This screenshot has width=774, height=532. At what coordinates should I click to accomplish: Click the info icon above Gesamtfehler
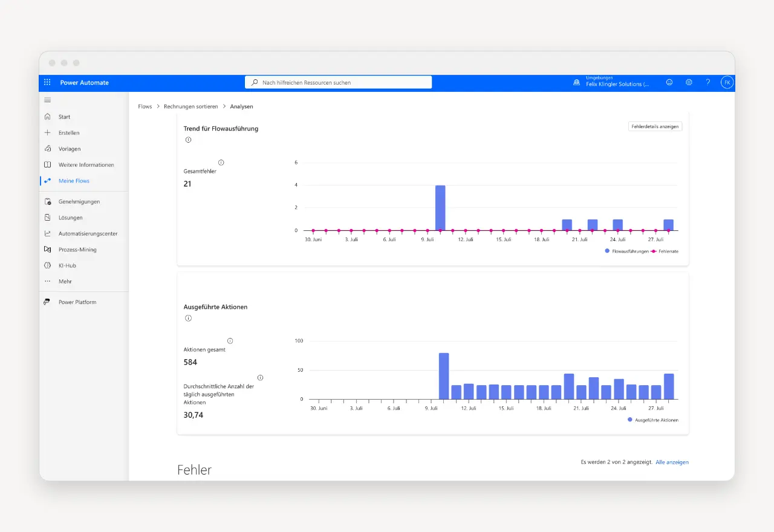[221, 163]
